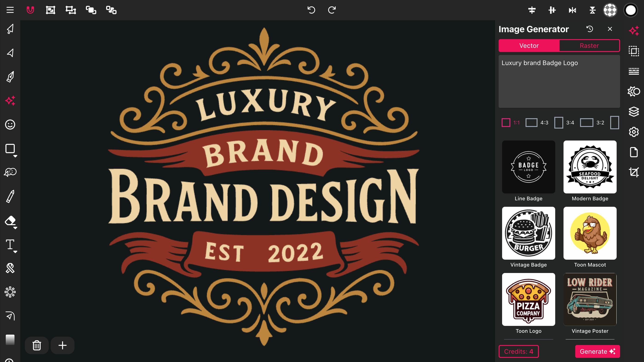The height and width of the screenshot is (362, 644).
Task: Open image generator history
Action: [x=589, y=29]
